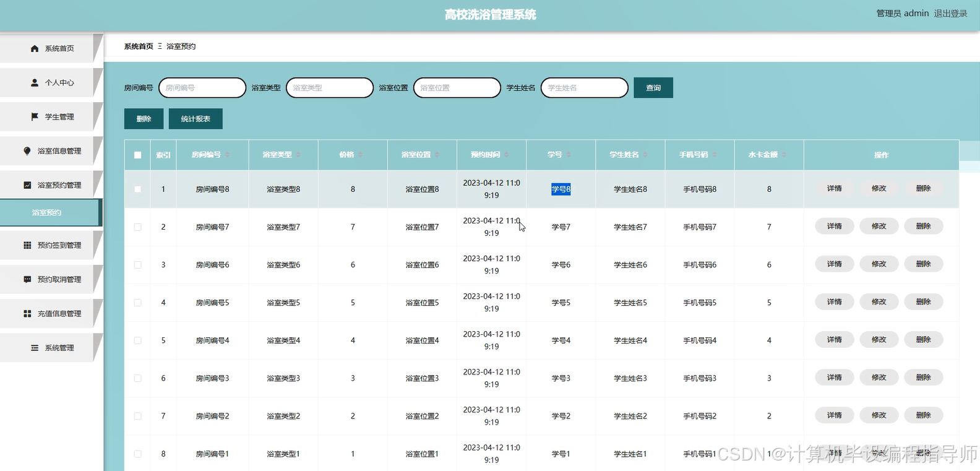Click the grid icon beside 预约签到管理
980x471 pixels.
27,245
